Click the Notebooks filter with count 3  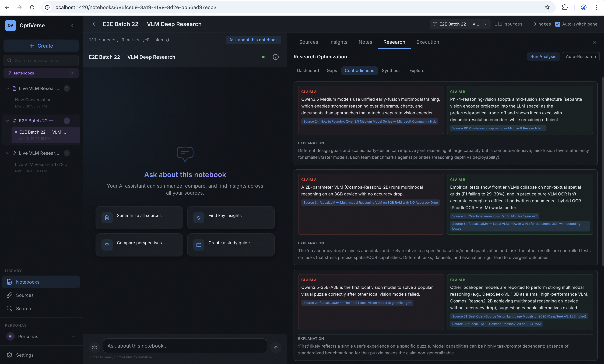click(x=41, y=73)
